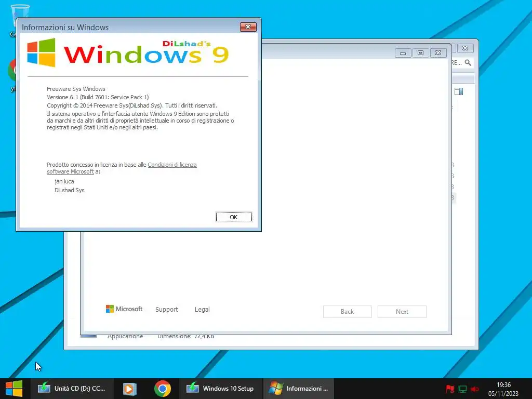
Task: Click the Versione 6.1 build text
Action: (x=98, y=97)
